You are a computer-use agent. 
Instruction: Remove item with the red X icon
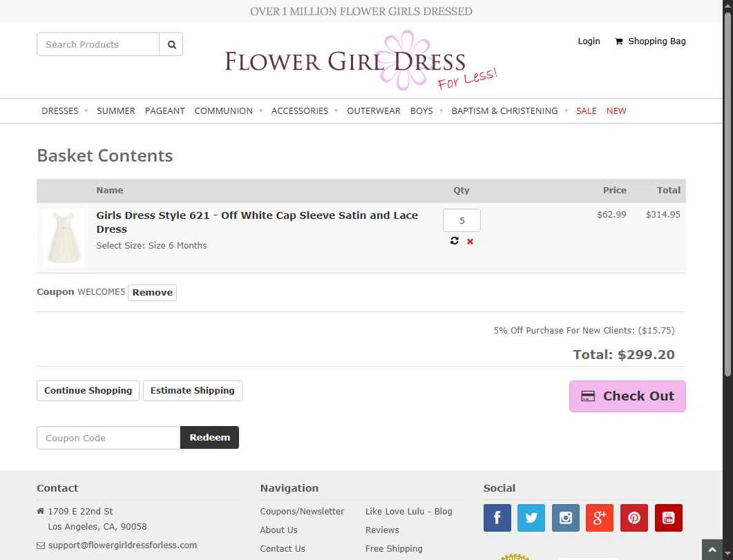470,242
